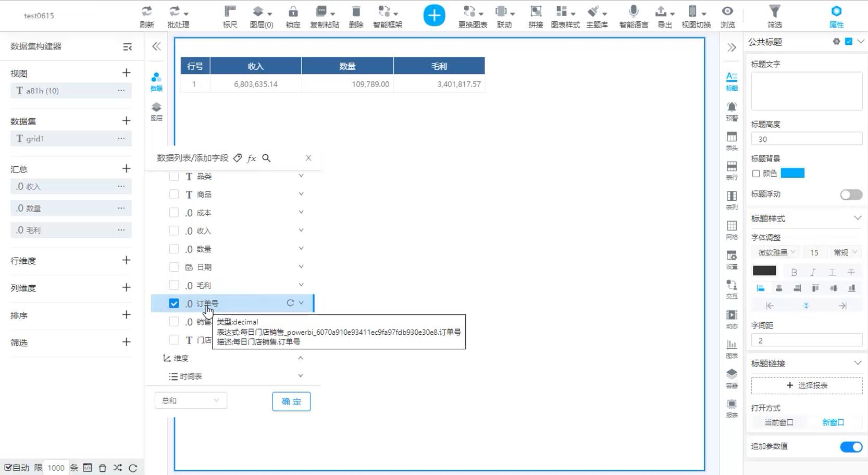Open the 主题库 theme library
This screenshot has height=475, width=868.
(x=597, y=16)
